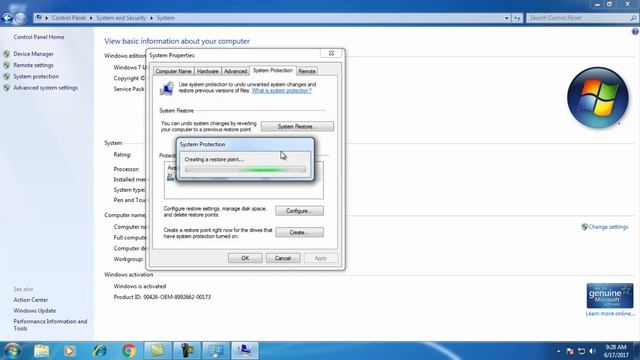Open the address bar history dropdown
640x360 pixels.
[507, 18]
